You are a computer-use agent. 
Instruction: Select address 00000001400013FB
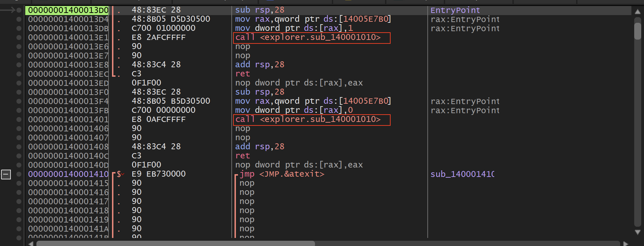point(68,110)
